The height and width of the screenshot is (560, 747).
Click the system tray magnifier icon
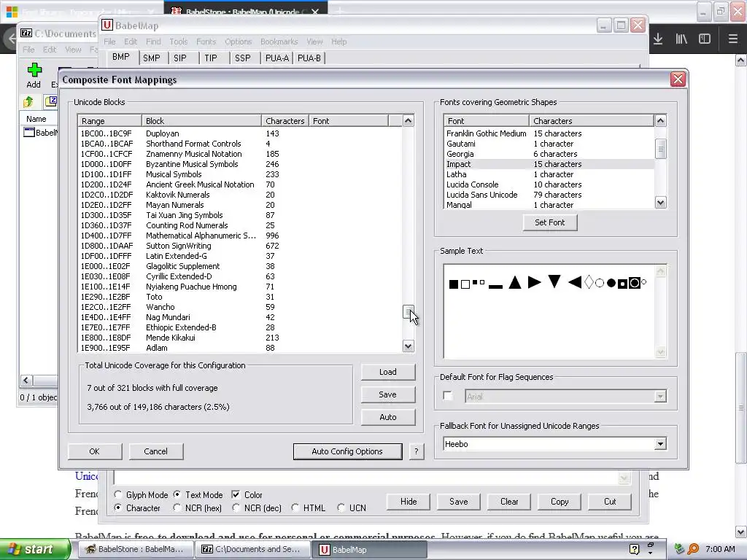point(693,549)
